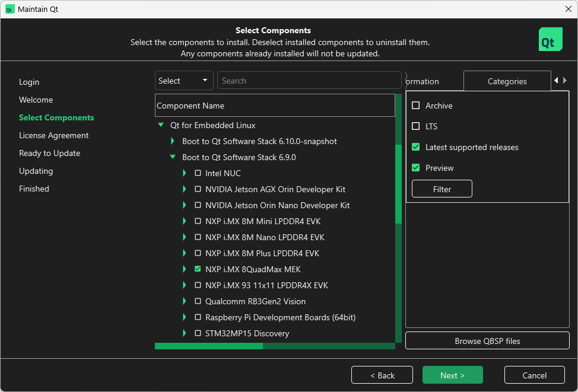578x392 pixels.
Task: Go to the Welcome step
Action: (36, 100)
